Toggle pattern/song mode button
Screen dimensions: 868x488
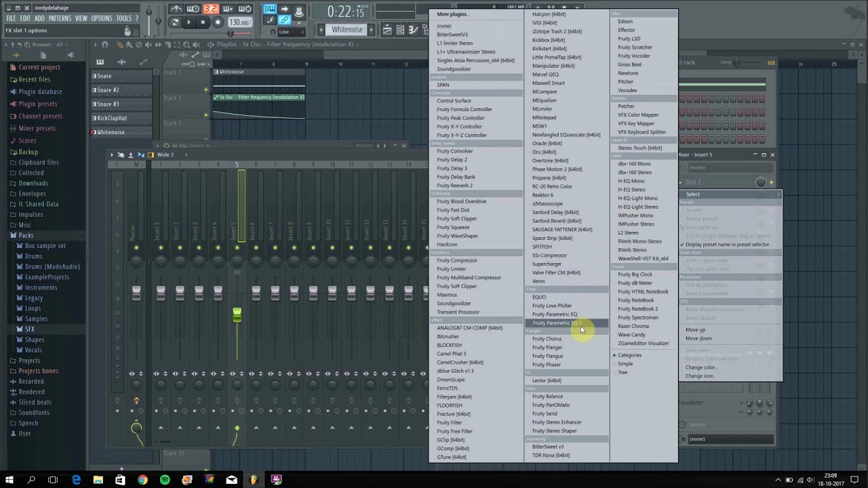click(x=174, y=22)
